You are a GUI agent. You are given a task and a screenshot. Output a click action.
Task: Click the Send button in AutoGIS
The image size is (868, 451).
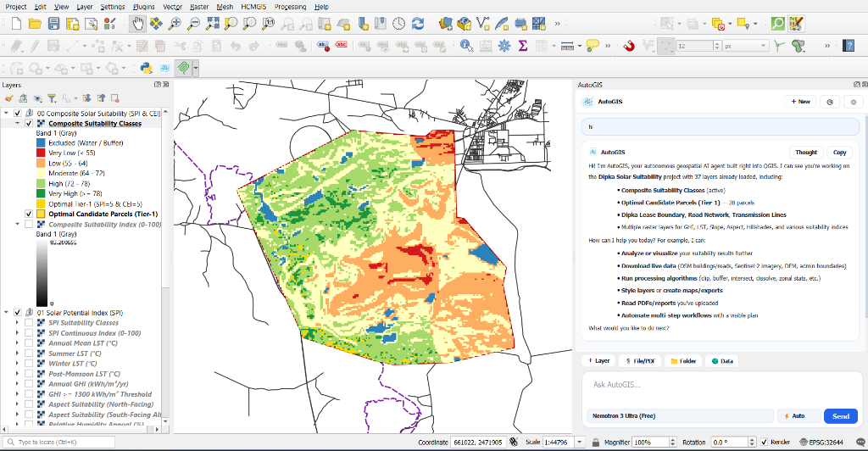click(840, 416)
